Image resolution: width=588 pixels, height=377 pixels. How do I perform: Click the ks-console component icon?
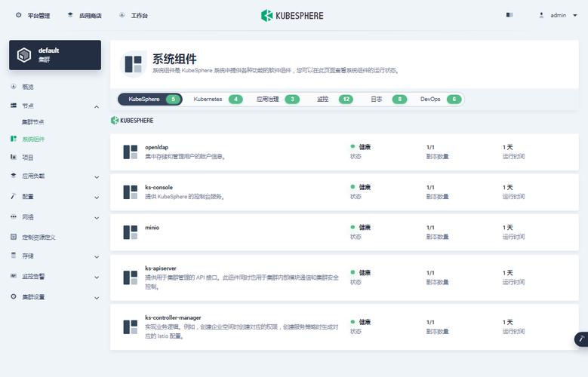pos(131,192)
